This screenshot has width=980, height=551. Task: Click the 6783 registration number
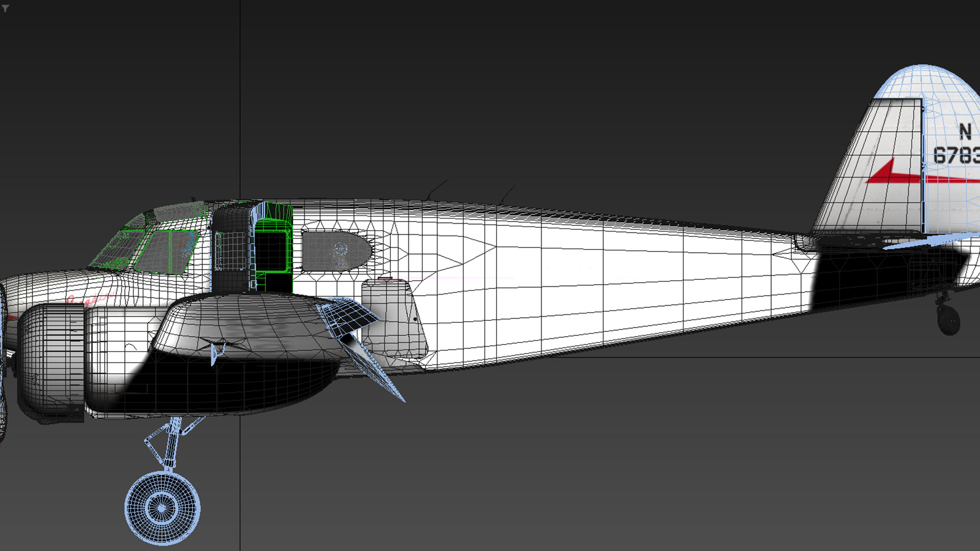pyautogui.click(x=957, y=156)
